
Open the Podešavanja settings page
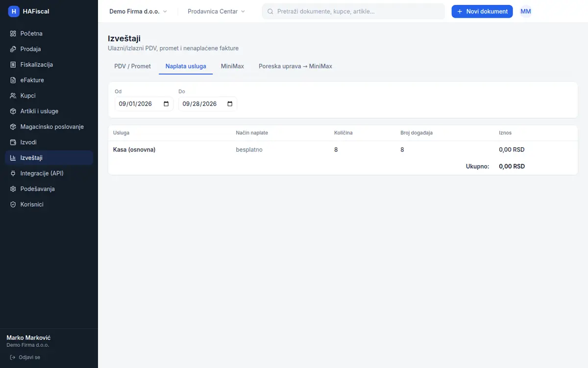[x=49, y=189]
